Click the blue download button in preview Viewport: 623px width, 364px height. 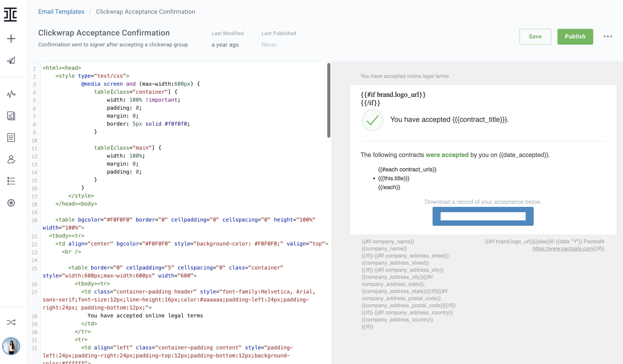(x=483, y=216)
